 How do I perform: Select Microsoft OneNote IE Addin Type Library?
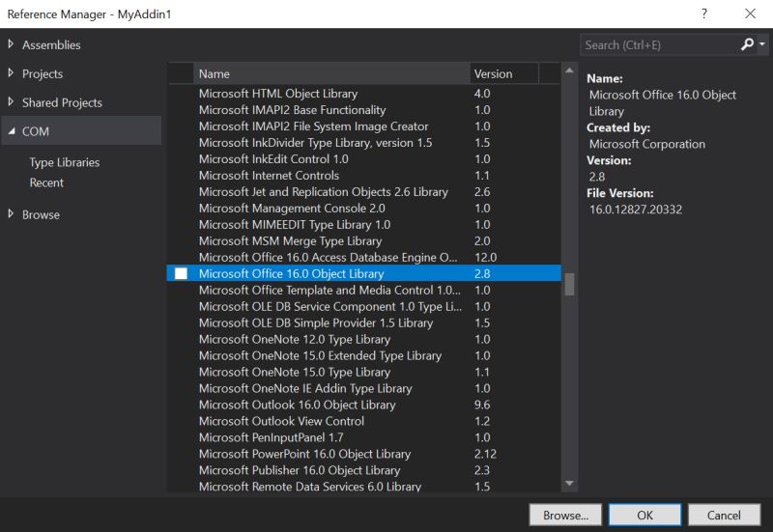364,388
